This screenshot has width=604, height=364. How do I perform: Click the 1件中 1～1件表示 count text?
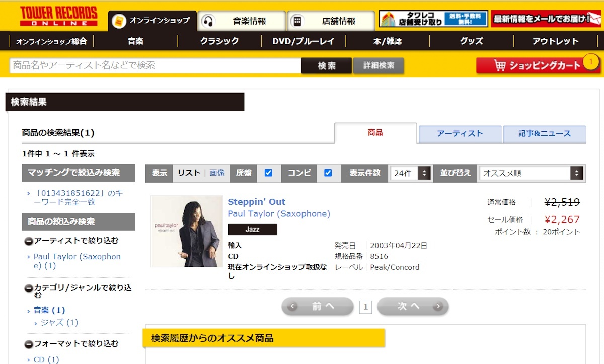click(58, 154)
